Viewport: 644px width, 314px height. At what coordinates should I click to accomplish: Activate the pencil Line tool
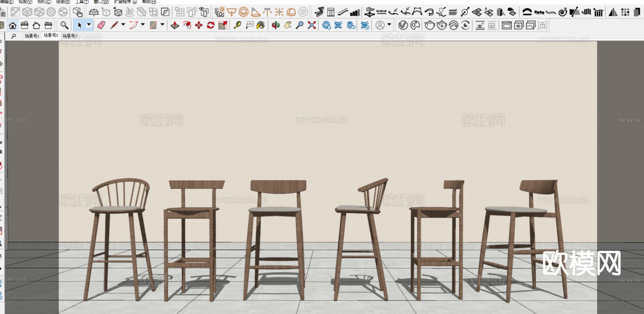click(x=114, y=25)
